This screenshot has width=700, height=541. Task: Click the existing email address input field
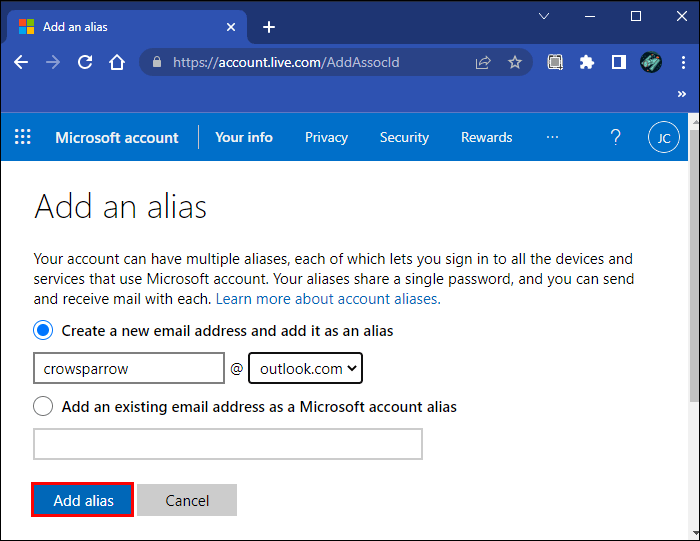point(228,444)
